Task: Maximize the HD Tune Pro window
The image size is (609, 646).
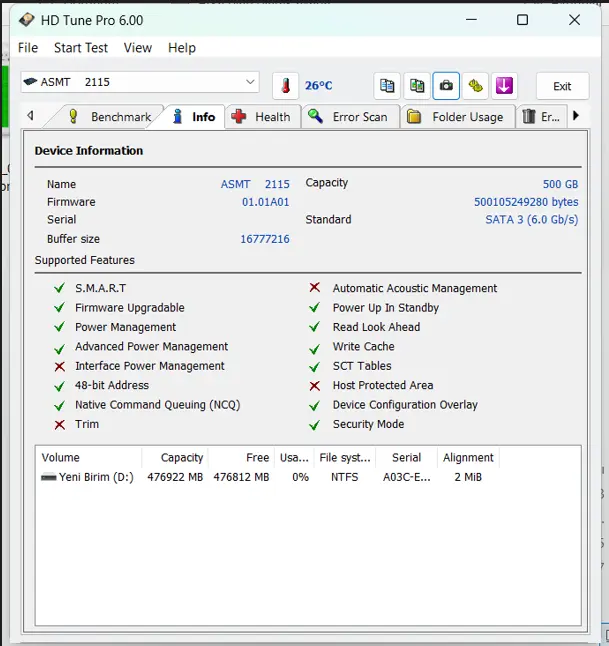Action: [x=522, y=19]
